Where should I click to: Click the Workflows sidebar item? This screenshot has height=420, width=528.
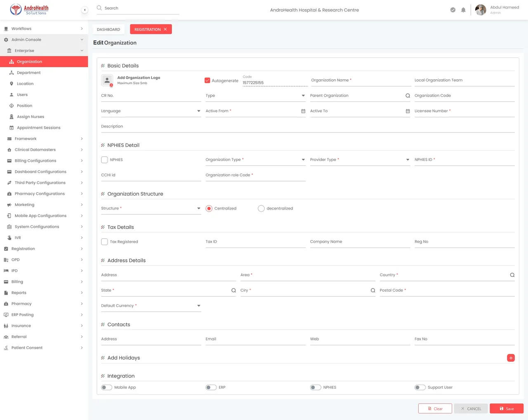(x=44, y=28)
